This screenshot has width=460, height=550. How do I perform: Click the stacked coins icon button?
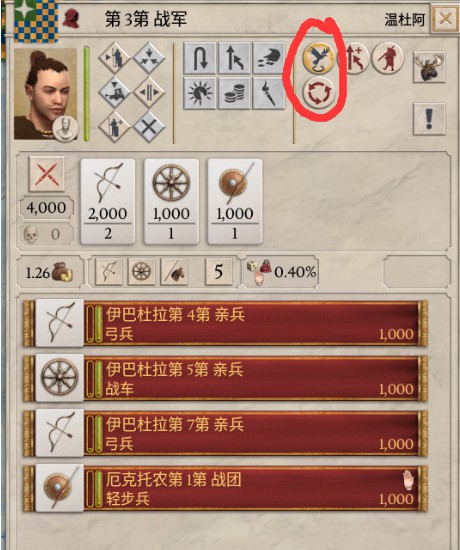coord(234,93)
